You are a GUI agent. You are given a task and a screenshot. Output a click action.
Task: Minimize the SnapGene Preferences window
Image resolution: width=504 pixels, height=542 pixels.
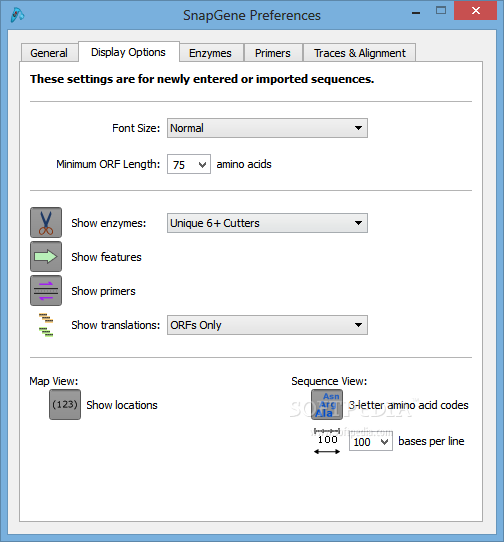point(416,13)
